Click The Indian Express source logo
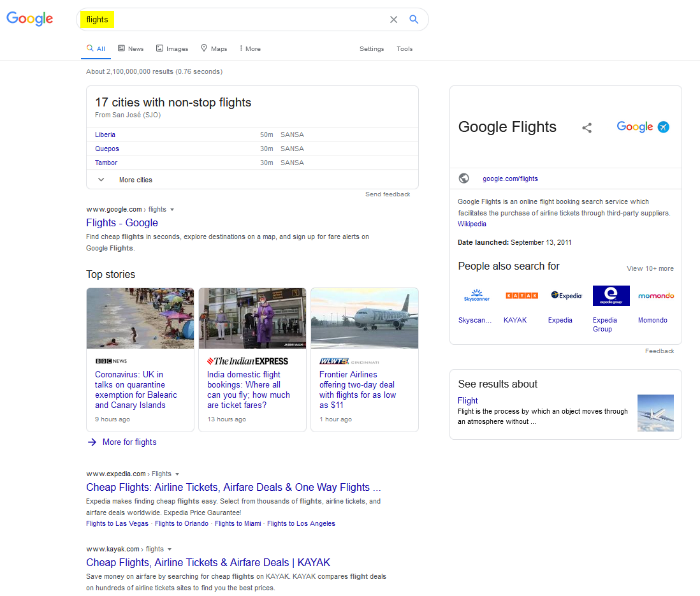The height and width of the screenshot is (596, 700). click(248, 361)
